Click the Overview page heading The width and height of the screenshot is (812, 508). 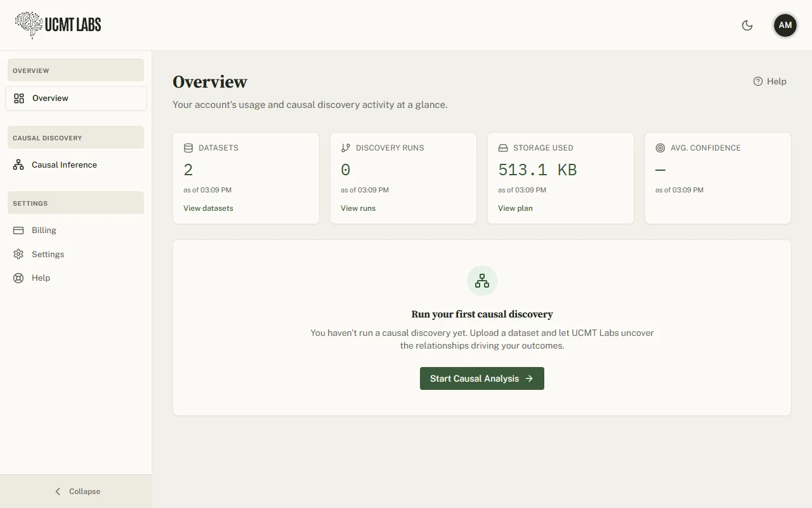coord(210,82)
